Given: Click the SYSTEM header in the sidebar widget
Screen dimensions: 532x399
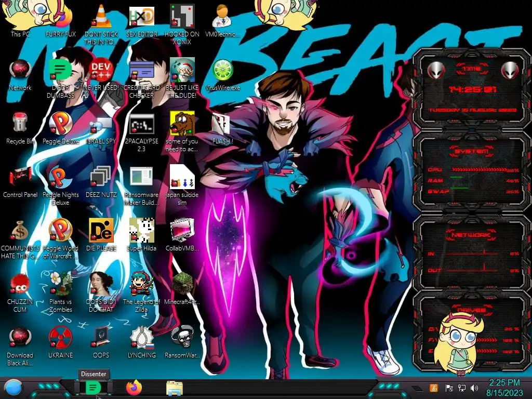Looking at the screenshot, I should click(x=472, y=151).
